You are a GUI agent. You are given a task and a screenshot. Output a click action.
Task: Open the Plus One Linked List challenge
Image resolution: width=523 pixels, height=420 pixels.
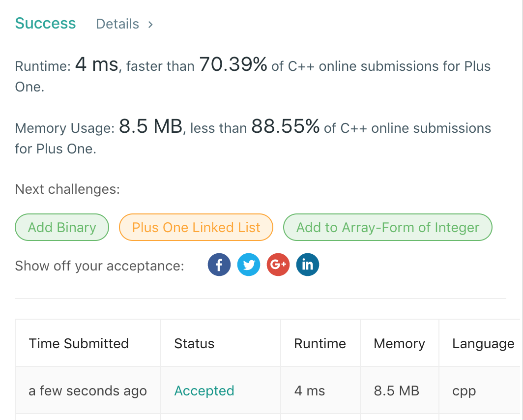click(x=196, y=227)
